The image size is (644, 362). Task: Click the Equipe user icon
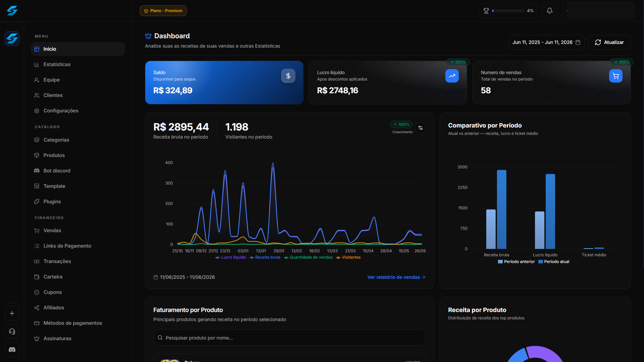37,80
